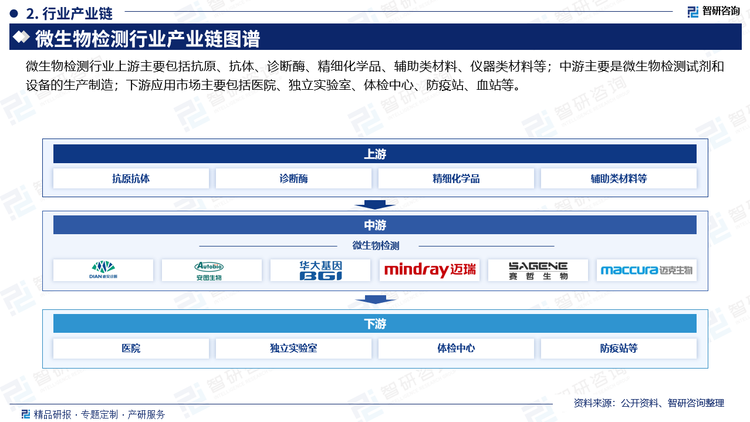Click the 医院 box
The width and height of the screenshot is (750, 422).
point(131,348)
